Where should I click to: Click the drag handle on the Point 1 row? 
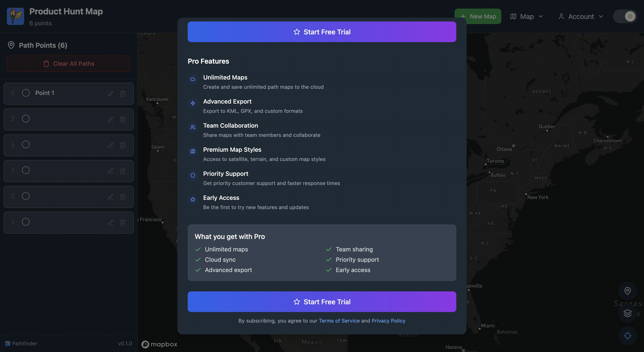pyautogui.click(x=13, y=93)
